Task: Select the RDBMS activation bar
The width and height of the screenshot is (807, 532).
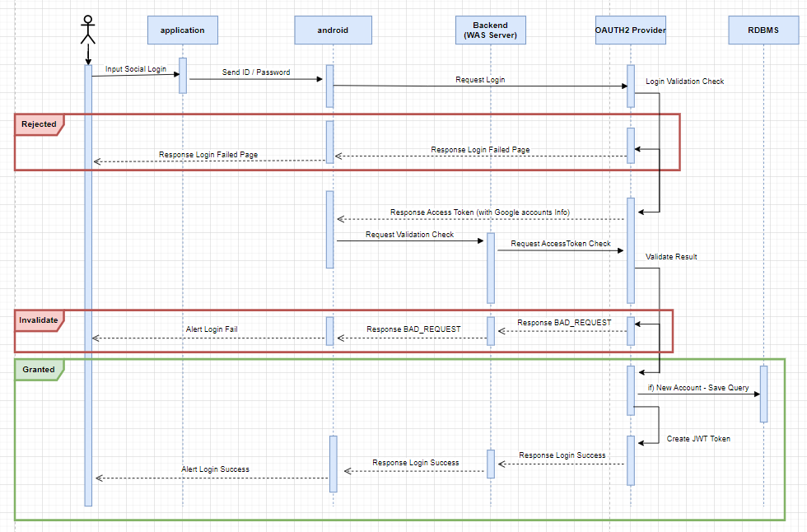Action: [x=763, y=395]
